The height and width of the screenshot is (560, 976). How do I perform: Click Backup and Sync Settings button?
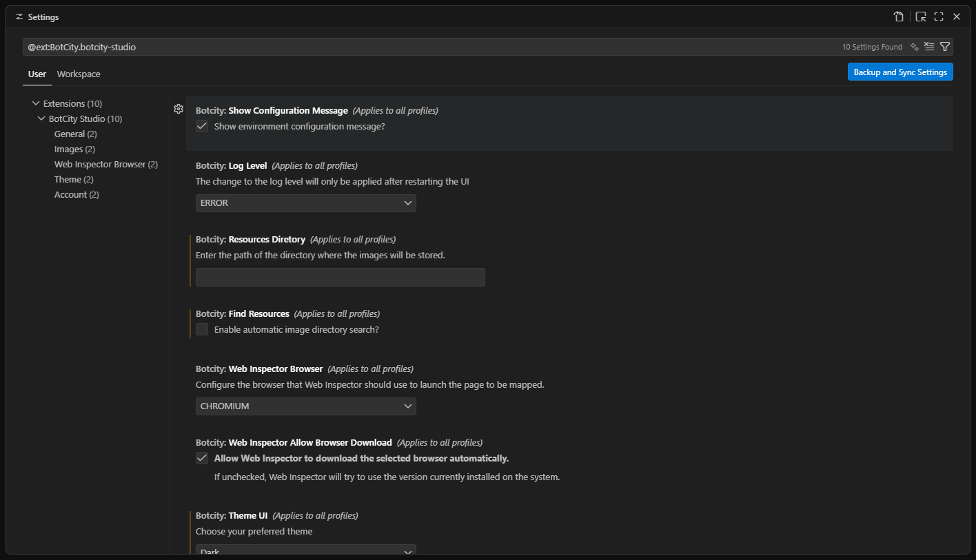[x=900, y=72]
